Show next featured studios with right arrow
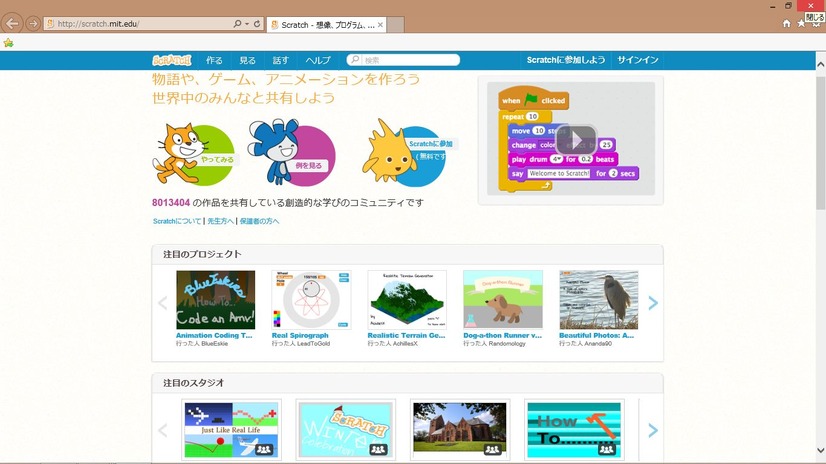This screenshot has width=826, height=464. tap(653, 431)
